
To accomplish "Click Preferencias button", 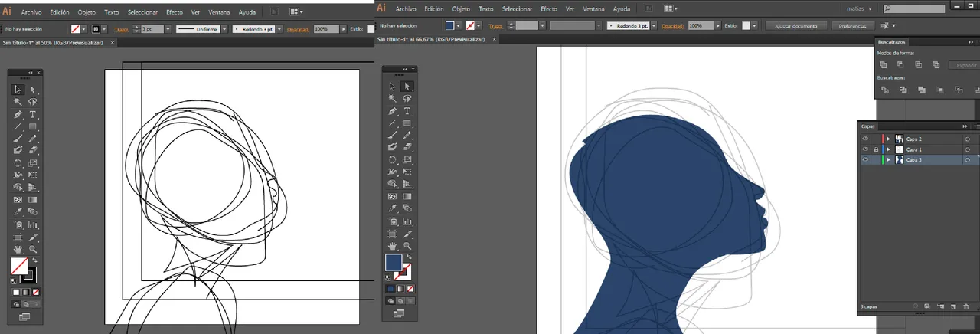I will (851, 26).
